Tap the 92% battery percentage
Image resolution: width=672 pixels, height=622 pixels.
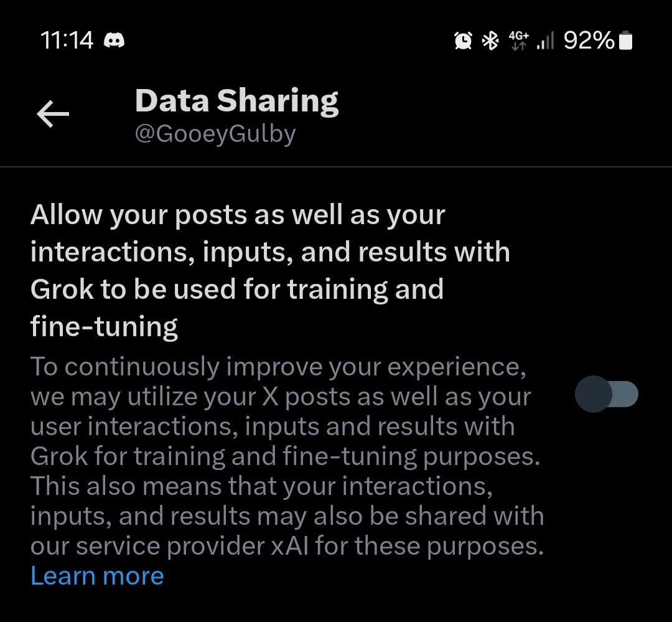click(x=588, y=41)
